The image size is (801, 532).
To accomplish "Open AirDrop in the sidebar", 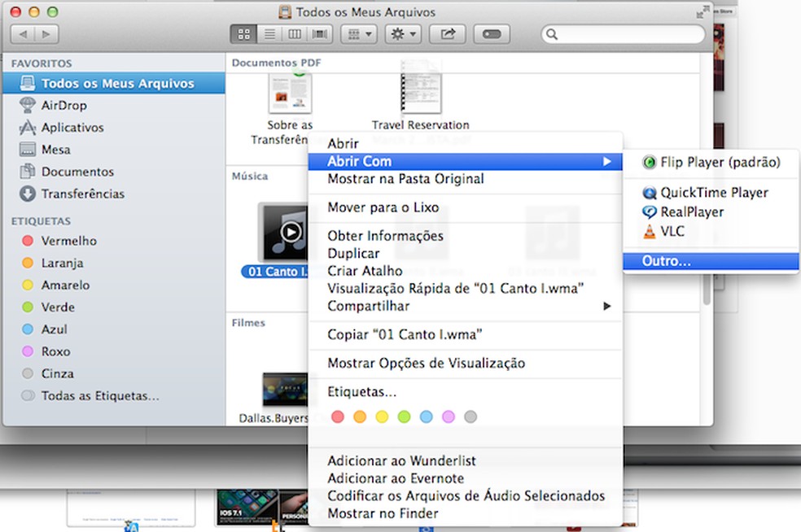I will [63, 105].
